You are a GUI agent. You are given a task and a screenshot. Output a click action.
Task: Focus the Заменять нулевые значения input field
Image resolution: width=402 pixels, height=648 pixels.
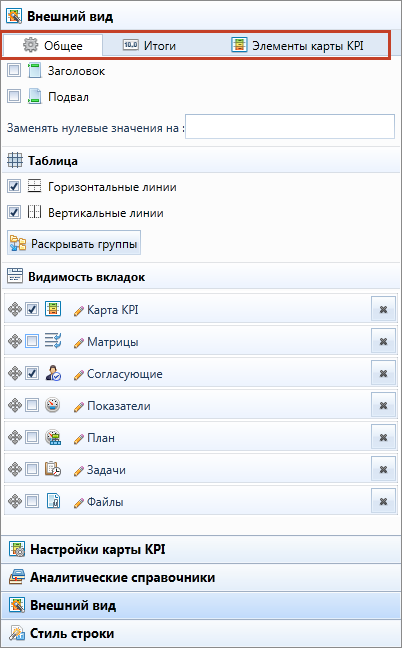click(x=290, y=127)
